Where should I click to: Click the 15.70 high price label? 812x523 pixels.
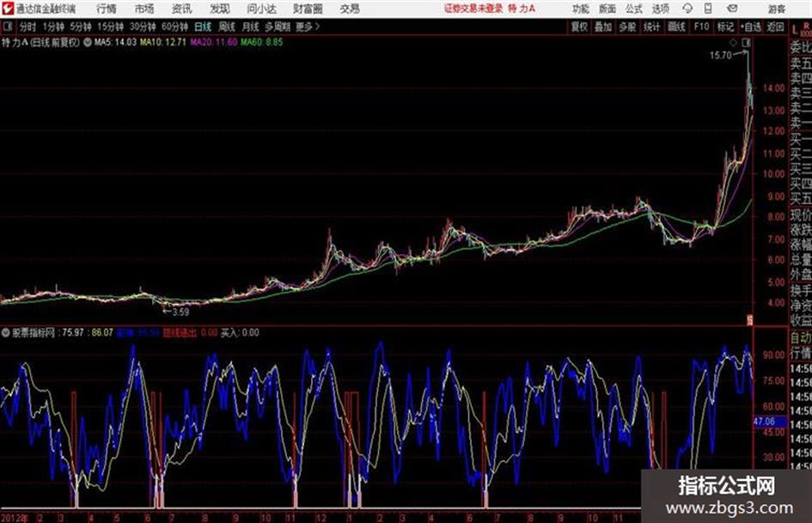(720, 56)
